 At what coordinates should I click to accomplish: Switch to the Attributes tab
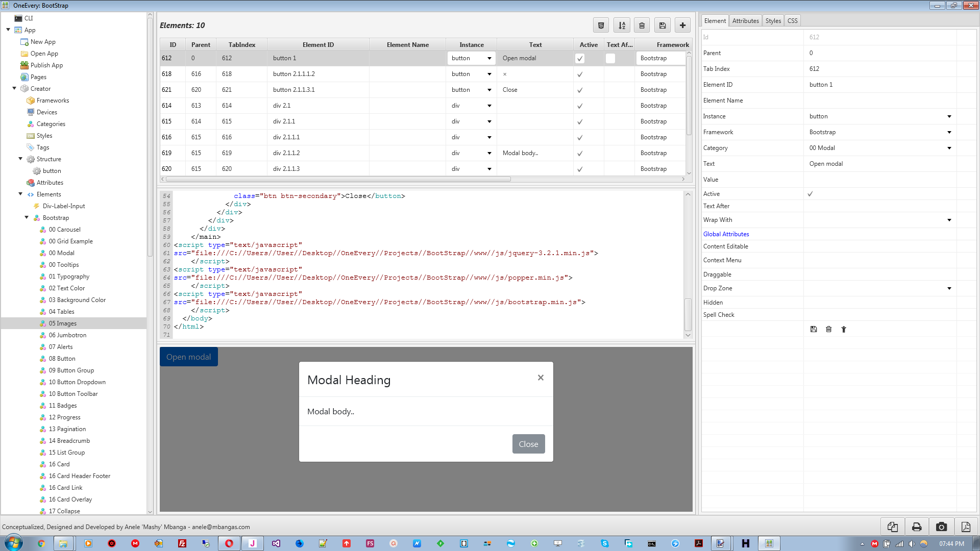(x=745, y=21)
